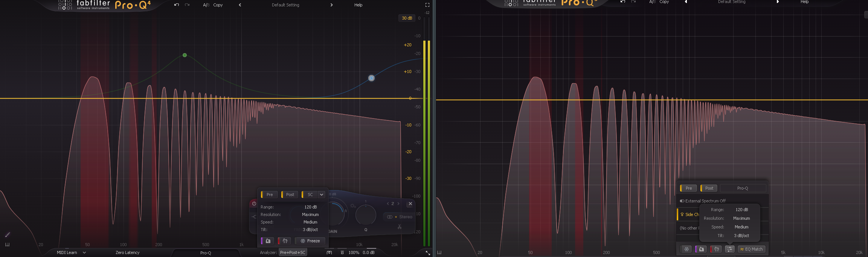Click the split band scissors icon
This screenshot has height=257, width=868.
(400, 227)
